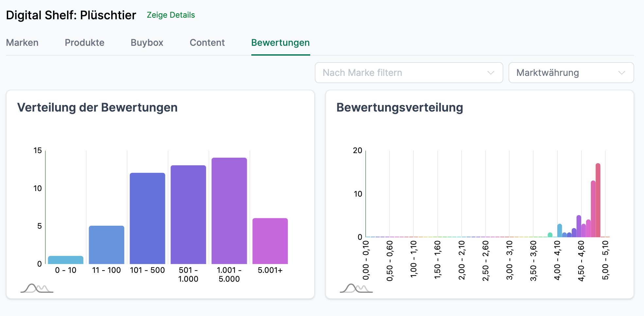Click the bell-curve icon under the right chart
Viewport: 644px width, 316px height.
point(356,289)
